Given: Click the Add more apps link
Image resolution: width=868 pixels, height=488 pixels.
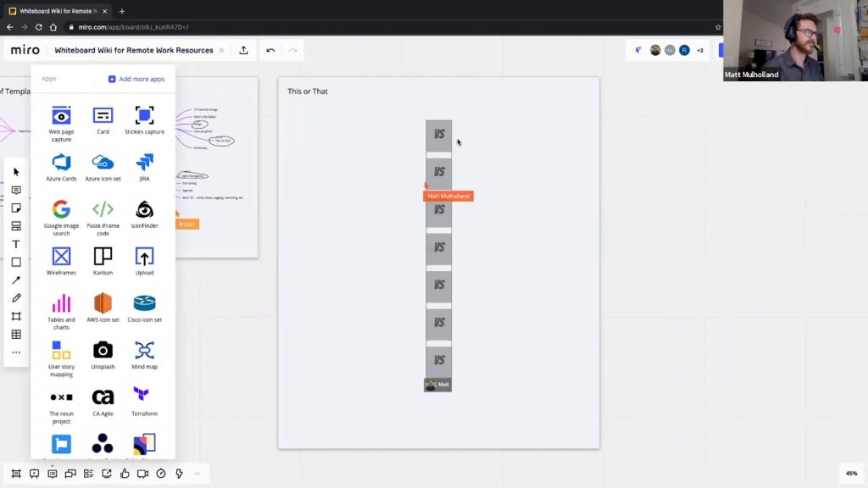Looking at the screenshot, I should pyautogui.click(x=136, y=79).
